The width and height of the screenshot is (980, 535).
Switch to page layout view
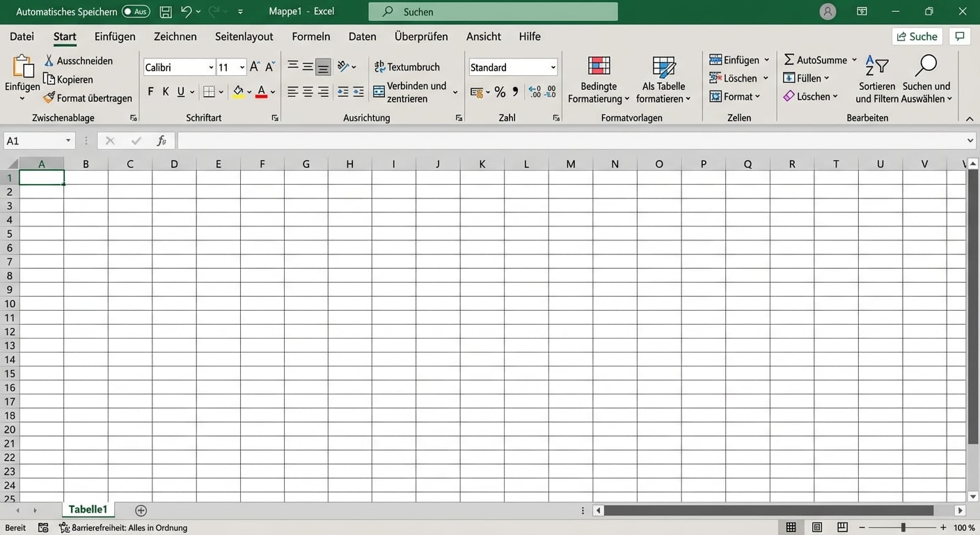817,527
